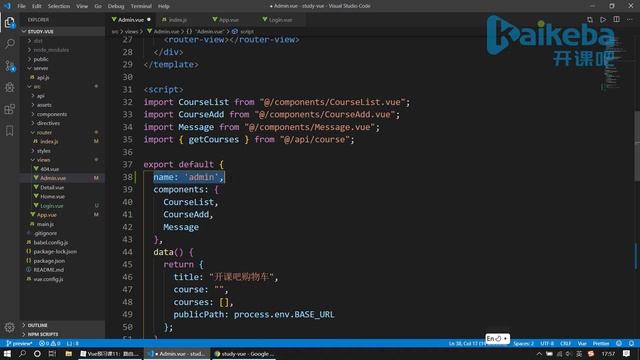Click the Run play icon in editor title bar
The width and height of the screenshot is (640, 360).
[603, 20]
